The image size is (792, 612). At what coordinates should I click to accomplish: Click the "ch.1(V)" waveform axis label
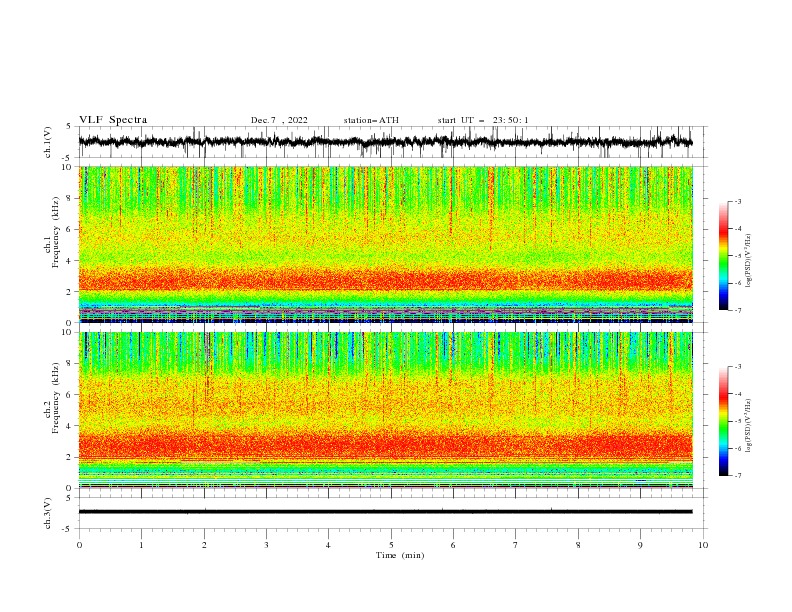coord(48,142)
